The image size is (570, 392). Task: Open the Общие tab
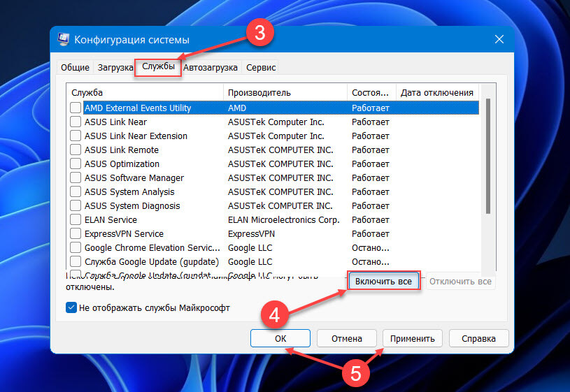pos(75,68)
